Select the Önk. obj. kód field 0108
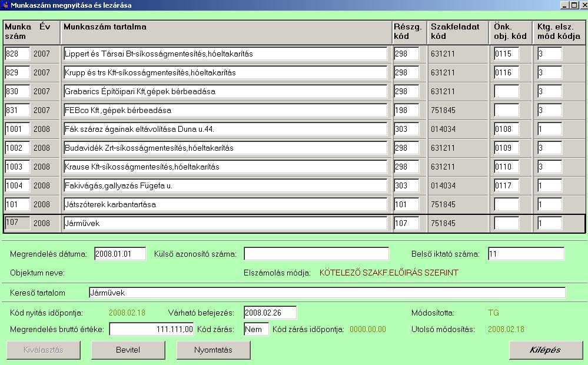The image size is (588, 365). 507,129
